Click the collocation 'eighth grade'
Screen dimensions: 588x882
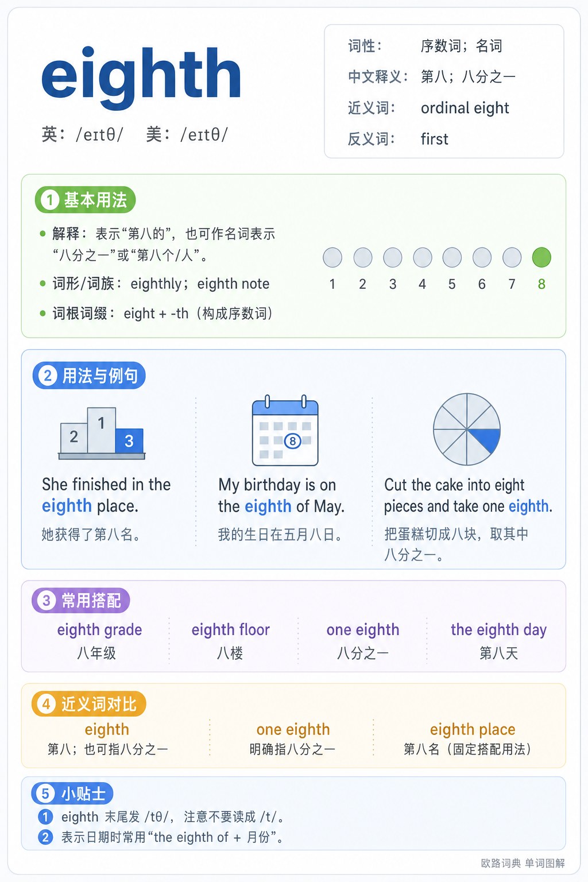pyautogui.click(x=99, y=630)
